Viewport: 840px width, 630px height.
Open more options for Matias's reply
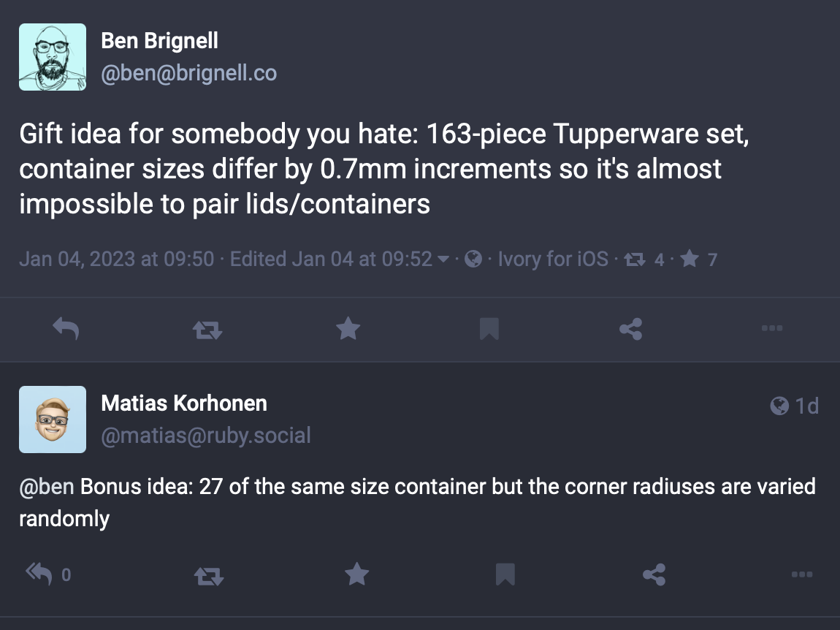click(x=802, y=574)
